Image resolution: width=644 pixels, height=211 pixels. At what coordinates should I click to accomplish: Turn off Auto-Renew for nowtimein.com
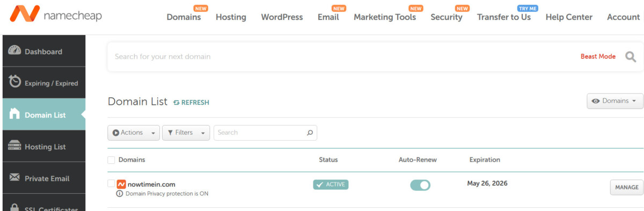[x=420, y=185]
